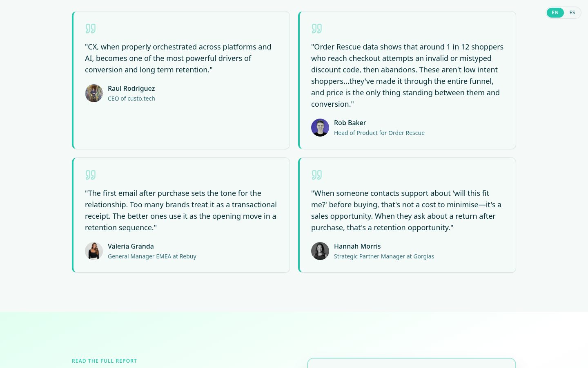Click the name Rob Baker
Screen dimensions: 588x368
pyautogui.click(x=350, y=123)
